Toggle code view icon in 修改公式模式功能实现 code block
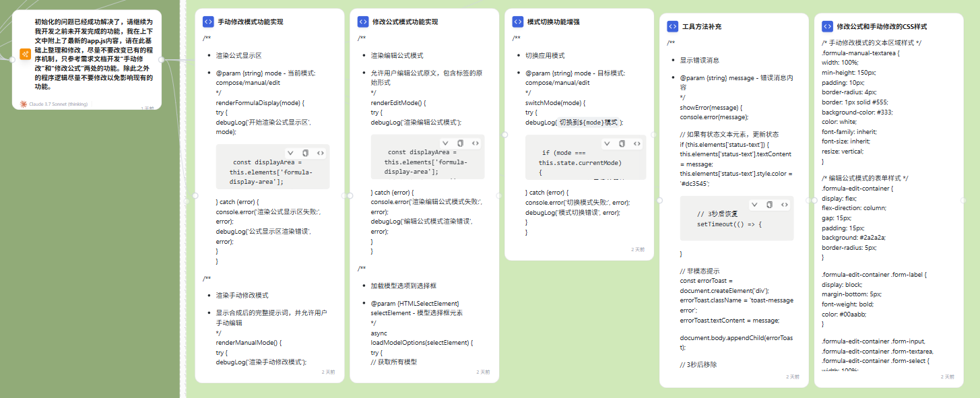This screenshot has width=980, height=398. (x=475, y=143)
